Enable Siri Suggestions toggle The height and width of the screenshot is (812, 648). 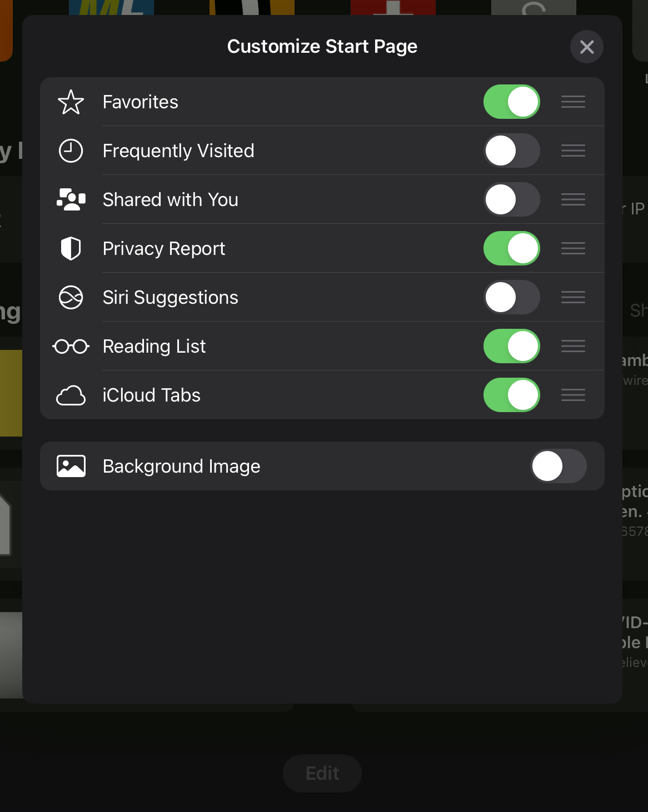[511, 298]
